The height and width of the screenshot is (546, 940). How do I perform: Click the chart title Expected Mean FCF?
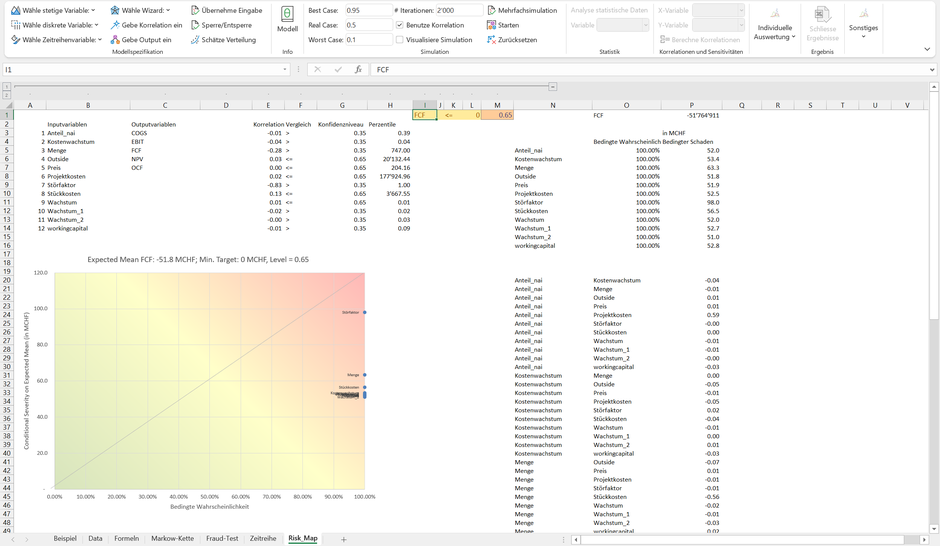(x=198, y=260)
